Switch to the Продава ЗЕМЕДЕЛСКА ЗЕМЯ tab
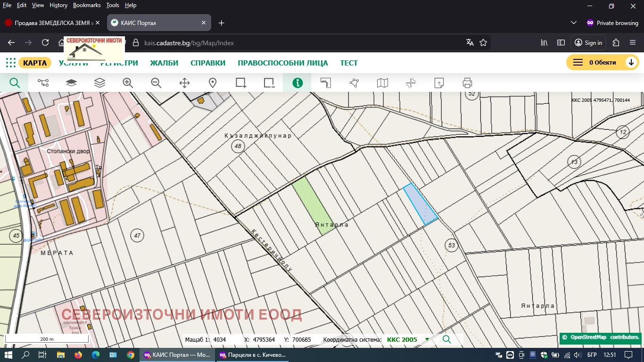The height and width of the screenshot is (362, 644). coord(52,23)
